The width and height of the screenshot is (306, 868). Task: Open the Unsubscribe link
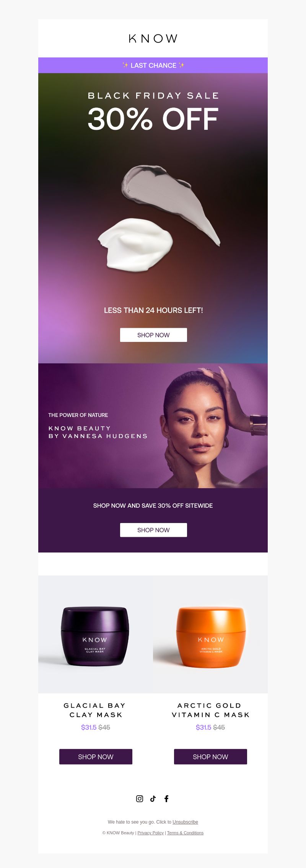(x=185, y=822)
